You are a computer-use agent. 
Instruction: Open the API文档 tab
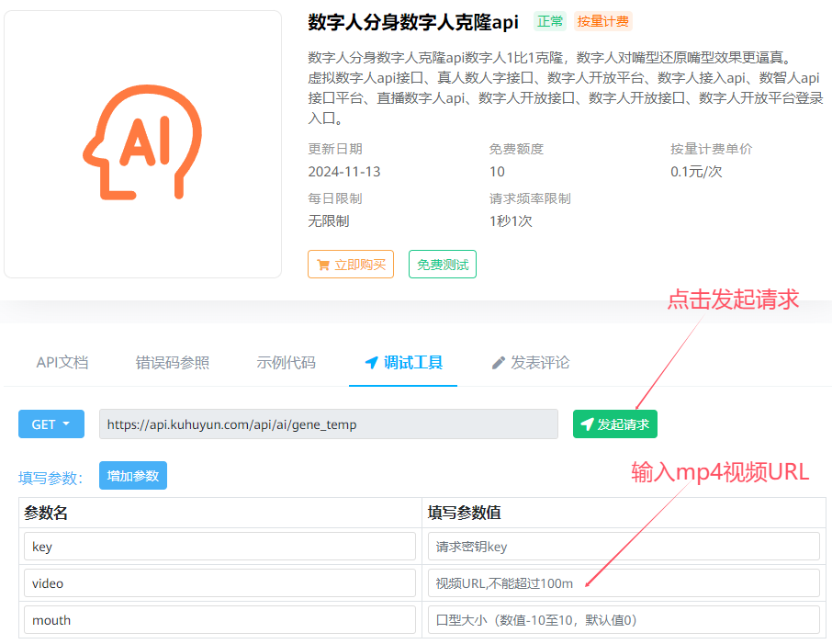(x=62, y=363)
